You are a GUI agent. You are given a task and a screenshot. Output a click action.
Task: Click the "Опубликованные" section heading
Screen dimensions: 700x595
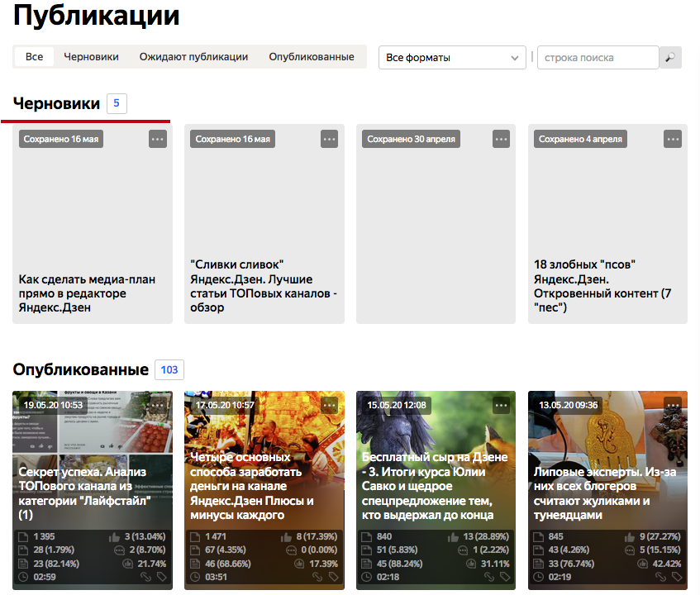81,369
